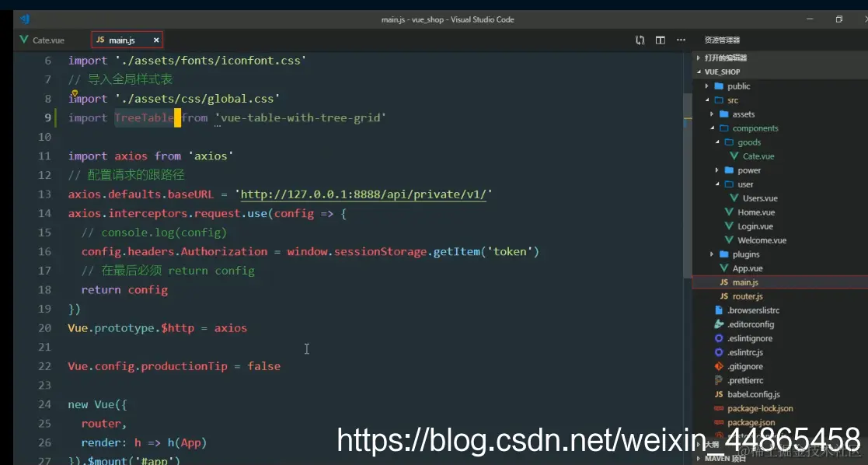The height and width of the screenshot is (465, 868).
Task: Open router.js in the explorer
Action: [748, 296]
